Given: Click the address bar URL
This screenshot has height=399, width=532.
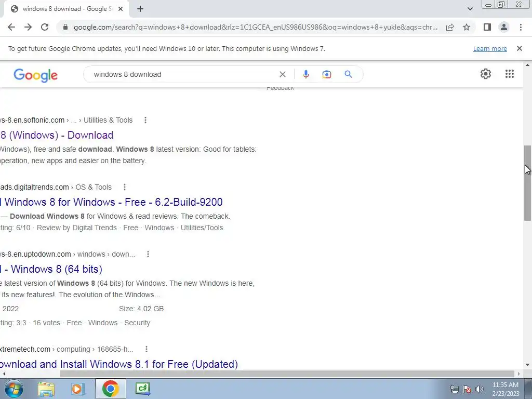Looking at the screenshot, I should pyautogui.click(x=255, y=27).
